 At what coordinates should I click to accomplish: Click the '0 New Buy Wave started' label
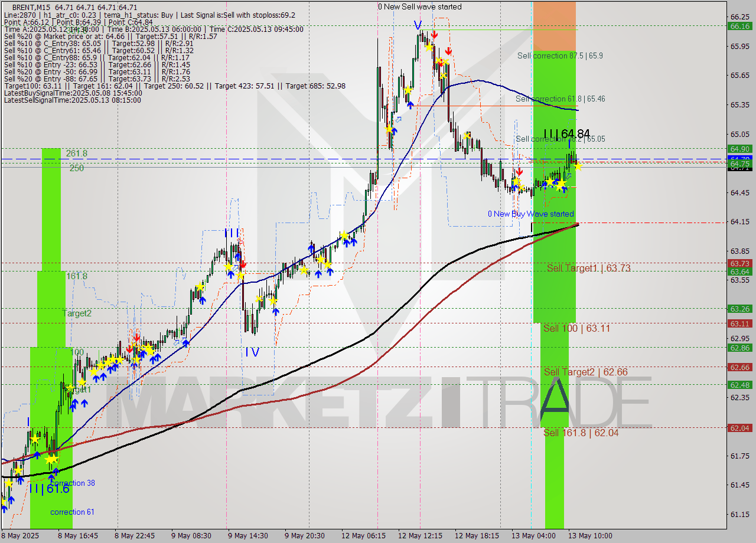pos(531,214)
